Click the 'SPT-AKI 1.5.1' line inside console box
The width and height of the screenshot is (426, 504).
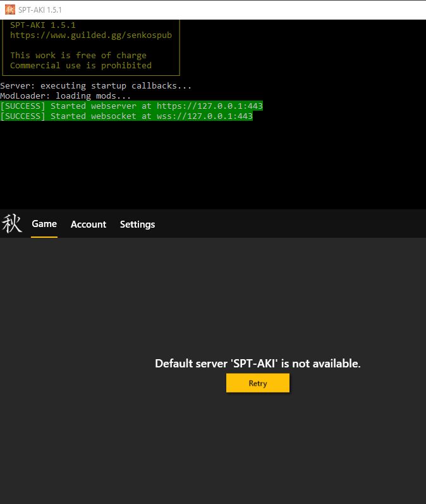pyautogui.click(x=43, y=25)
